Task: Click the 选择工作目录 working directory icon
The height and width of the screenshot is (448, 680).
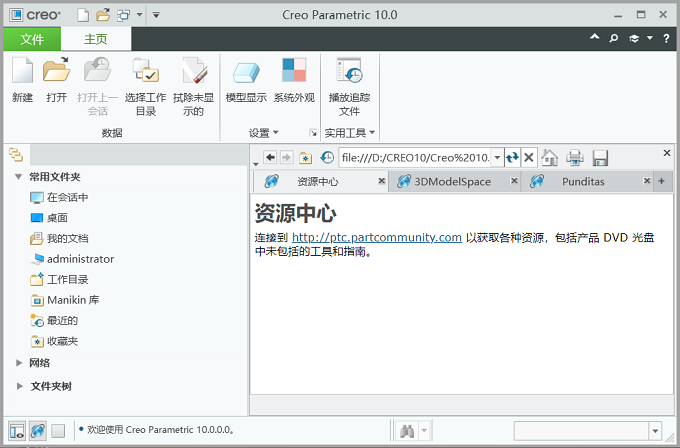Action: pos(145,71)
